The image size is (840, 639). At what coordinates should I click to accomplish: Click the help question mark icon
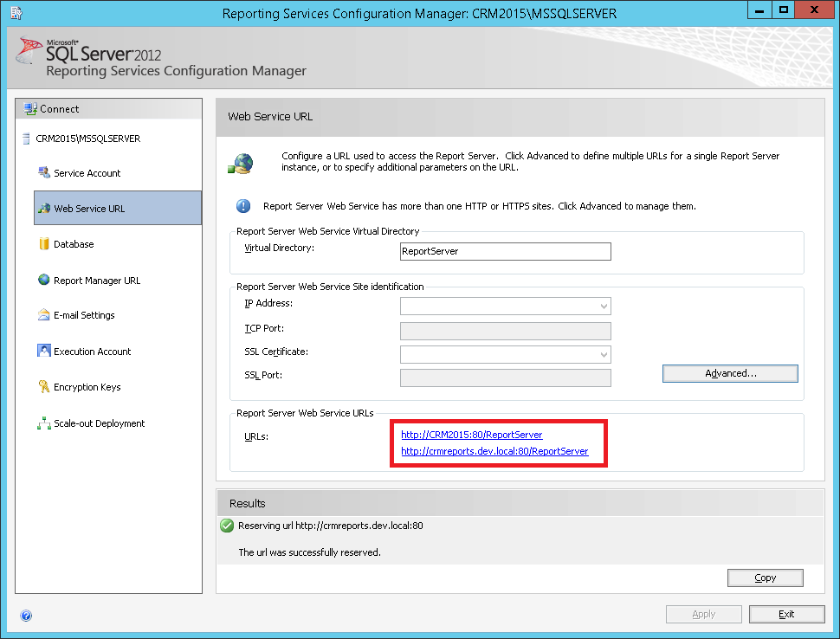25,615
